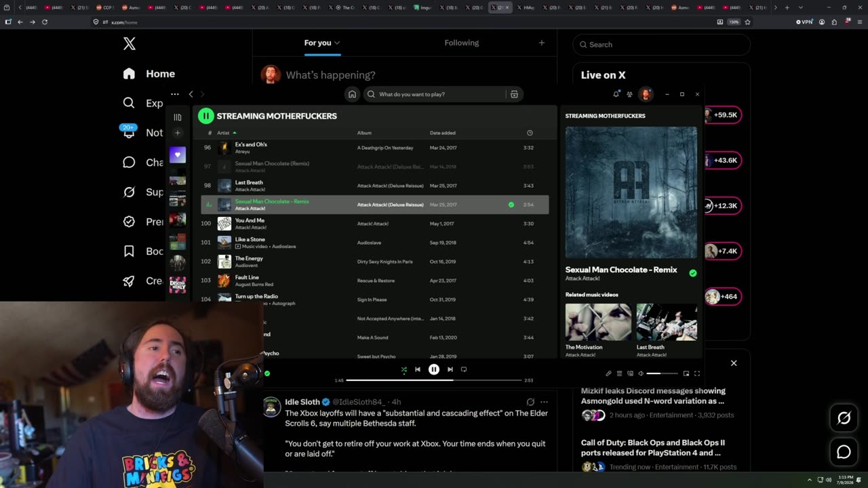
Task: Click the Spotify volume slider
Action: (662, 373)
